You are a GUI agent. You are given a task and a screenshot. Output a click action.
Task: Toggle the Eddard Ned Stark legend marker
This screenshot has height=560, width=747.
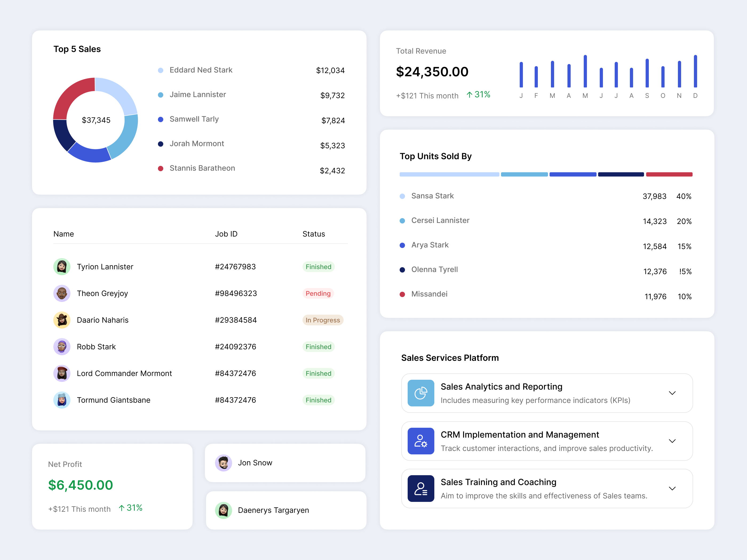(160, 70)
